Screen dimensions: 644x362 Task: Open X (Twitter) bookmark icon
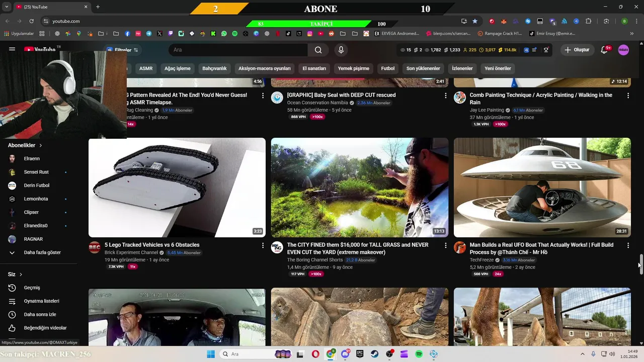tap(159, 34)
